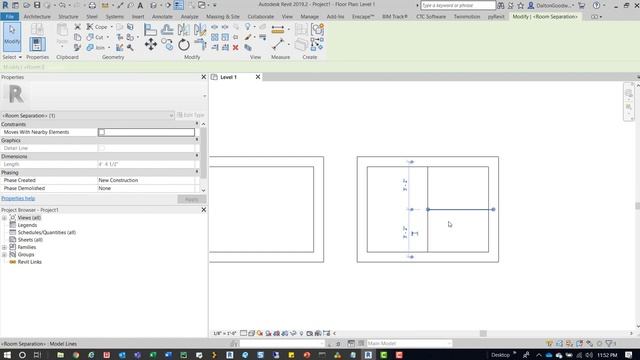Click the Hide in View lightbulb icon
The height and width of the screenshot is (360, 640).
point(248,27)
